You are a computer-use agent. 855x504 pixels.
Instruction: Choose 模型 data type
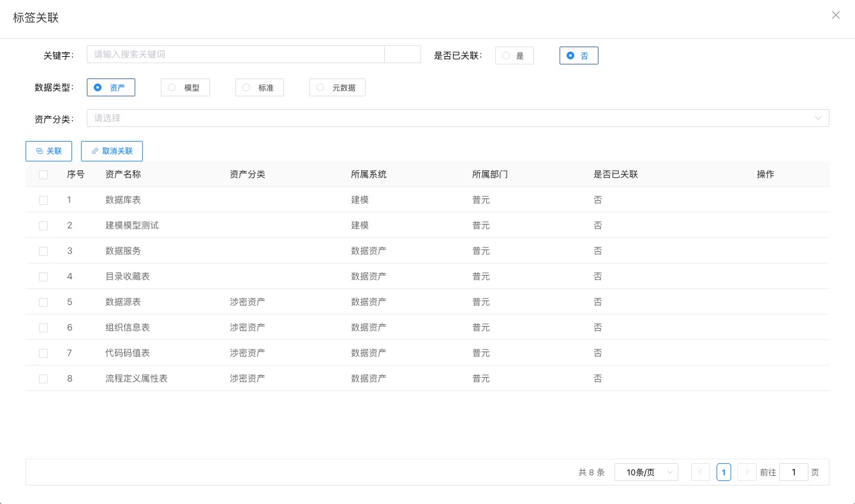tap(185, 87)
